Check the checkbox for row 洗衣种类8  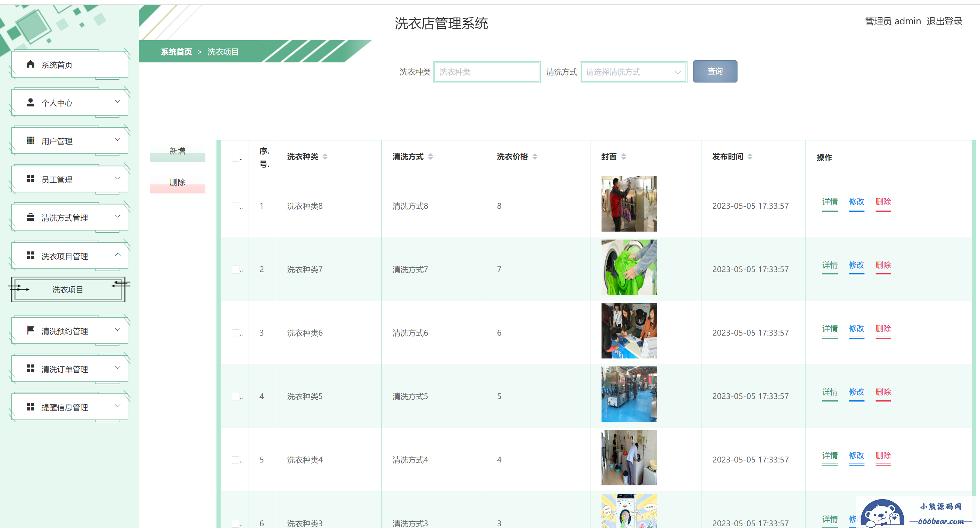236,206
